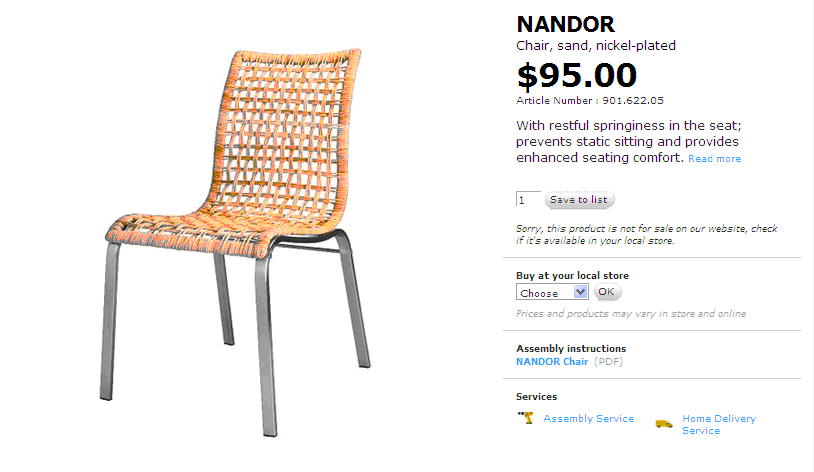Follow the Assembly Service link
814x472 pixels.
[588, 418]
